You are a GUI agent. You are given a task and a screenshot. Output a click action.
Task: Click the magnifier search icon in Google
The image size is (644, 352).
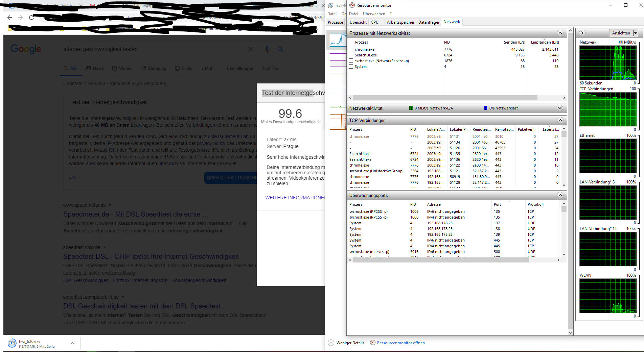pyautogui.click(x=280, y=49)
